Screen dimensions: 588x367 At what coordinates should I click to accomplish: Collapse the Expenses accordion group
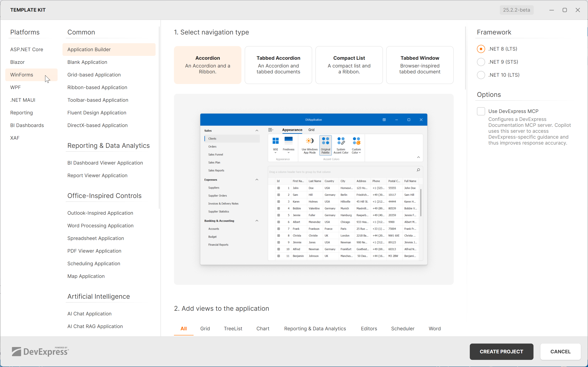[257, 180]
